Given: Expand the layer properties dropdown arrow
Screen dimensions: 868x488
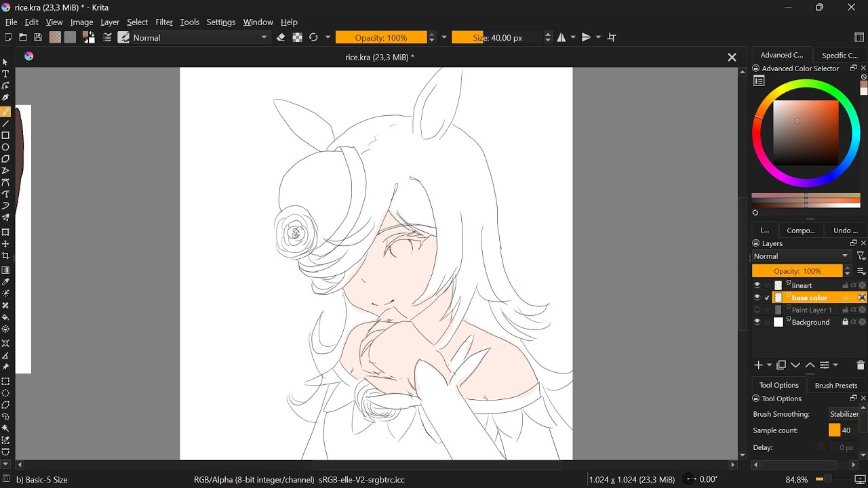Looking at the screenshot, I should point(835,365).
